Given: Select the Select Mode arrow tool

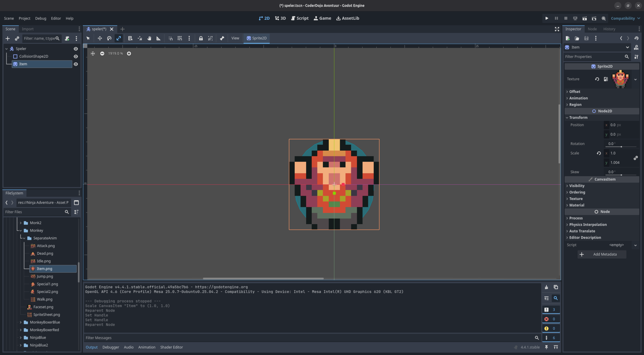Looking at the screenshot, I should coord(88,38).
